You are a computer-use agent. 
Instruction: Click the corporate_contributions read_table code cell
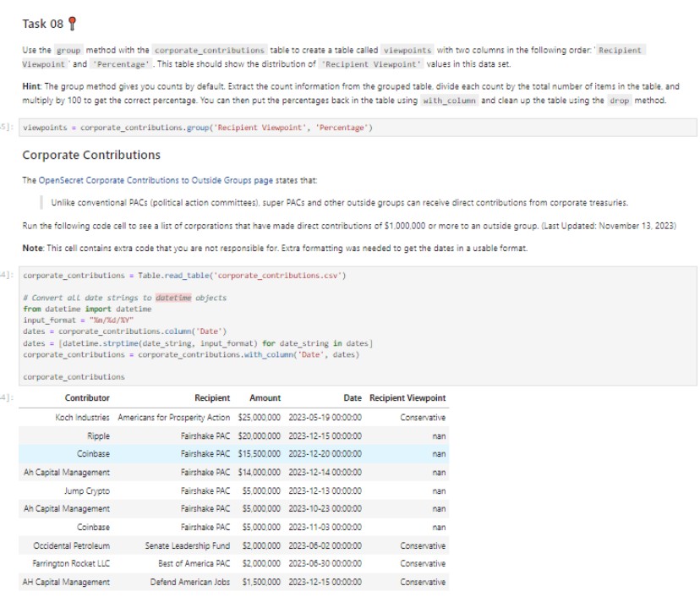[x=358, y=326]
